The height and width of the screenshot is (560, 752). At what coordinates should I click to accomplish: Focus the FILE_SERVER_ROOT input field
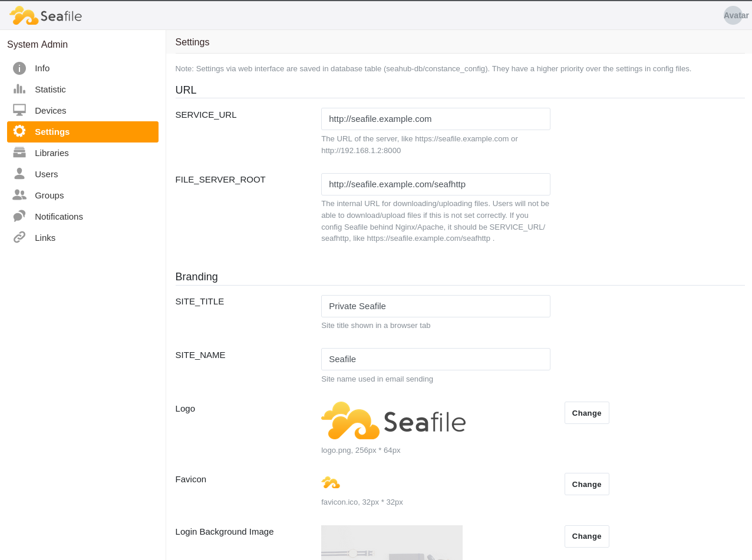[436, 184]
